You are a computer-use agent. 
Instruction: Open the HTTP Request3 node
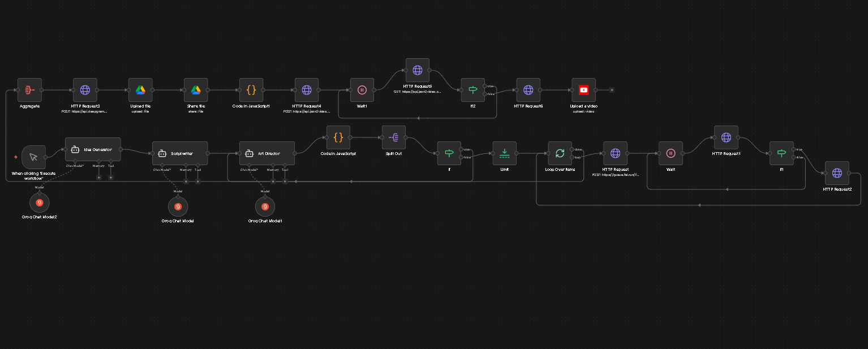(85, 90)
